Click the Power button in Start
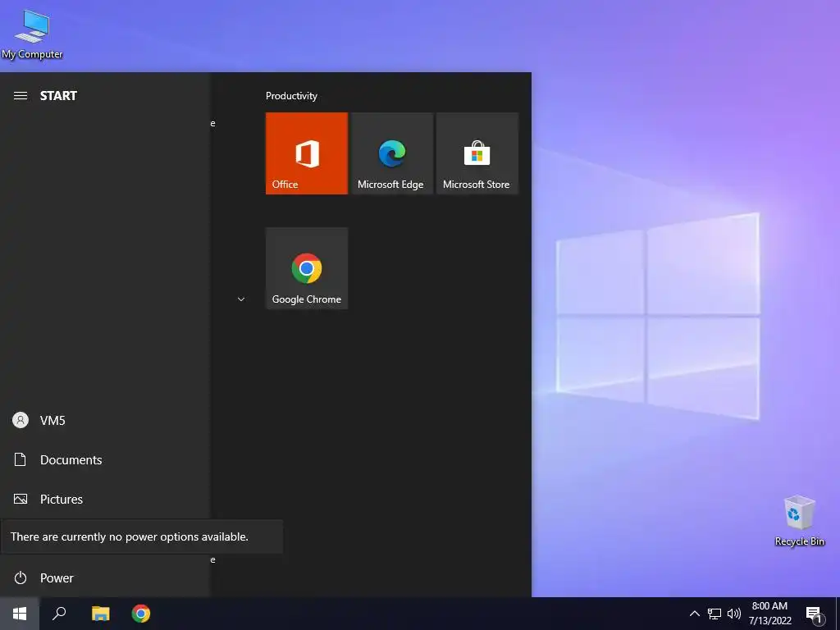 [x=104, y=577]
